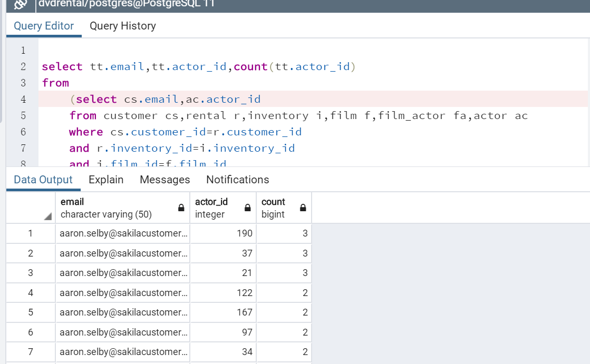Click the dvdrental/postgres connection title
The width and height of the screenshot is (590, 364).
(x=127, y=4)
